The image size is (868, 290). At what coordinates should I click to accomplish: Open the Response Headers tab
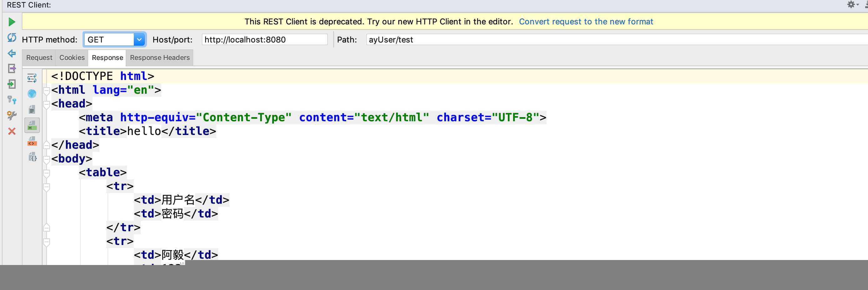[x=160, y=57]
